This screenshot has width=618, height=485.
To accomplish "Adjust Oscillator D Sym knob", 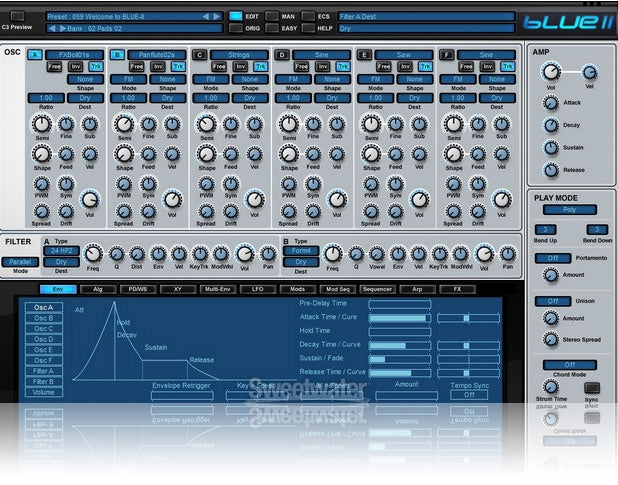I will point(313,184).
